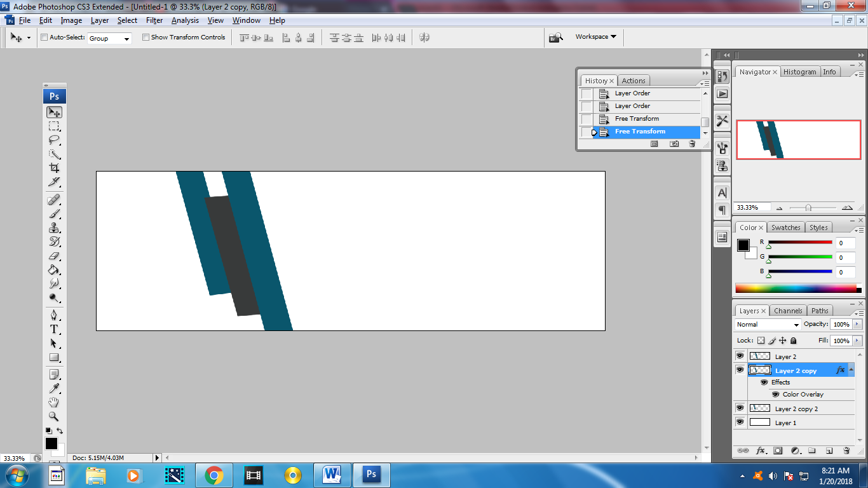Select the Brush tool
Screen dimensions: 868x488
click(54, 214)
